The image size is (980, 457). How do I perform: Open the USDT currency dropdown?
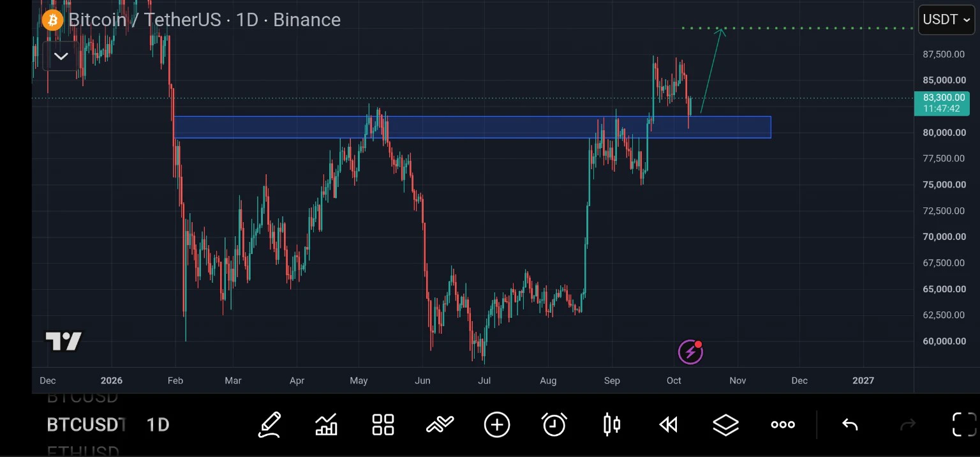coord(946,20)
